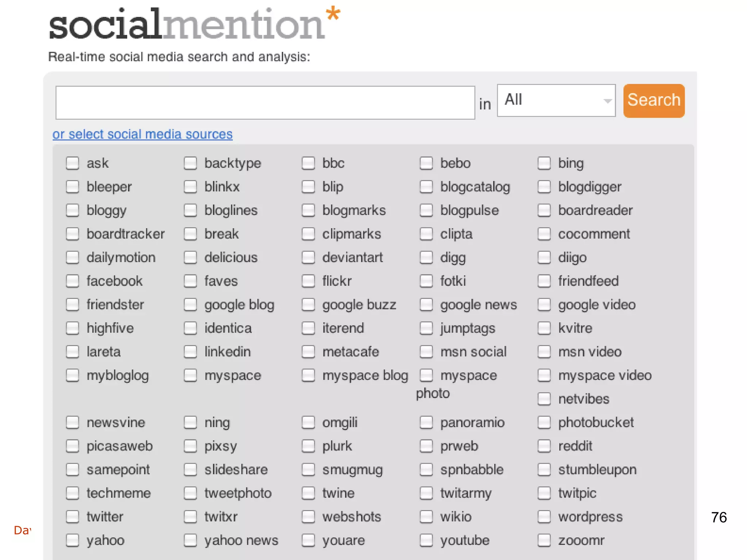Tick the youtube checkbox

426,540
